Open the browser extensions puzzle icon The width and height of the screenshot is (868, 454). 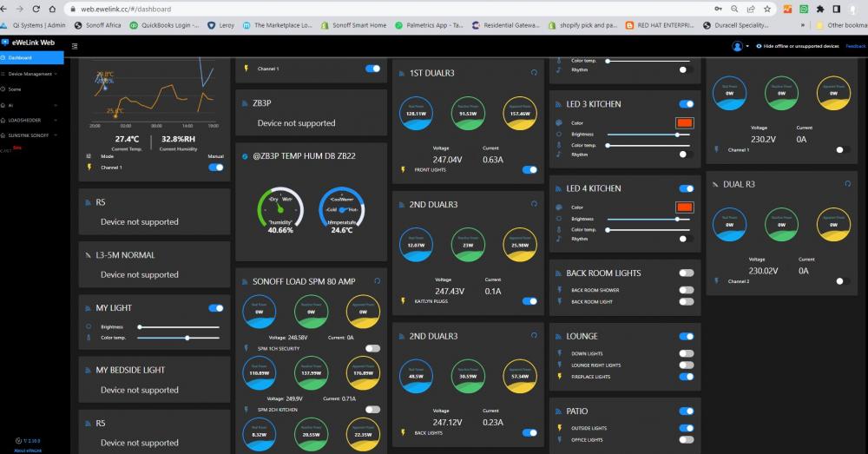pyautogui.click(x=820, y=9)
